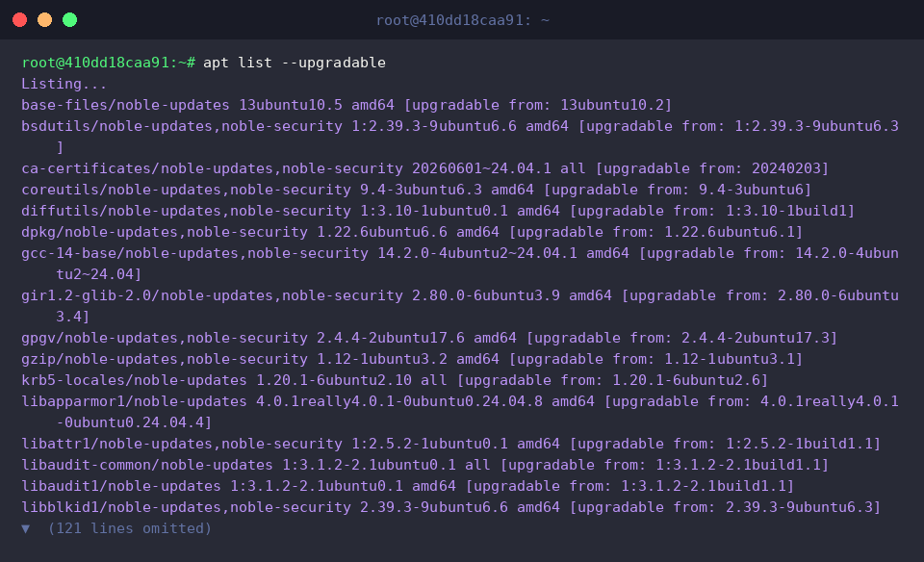Click the gcc-14-base package line

coord(460,264)
